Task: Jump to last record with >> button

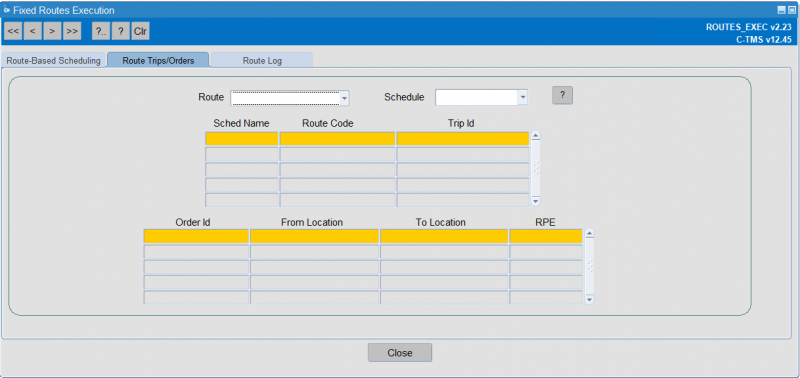Action: click(x=72, y=31)
